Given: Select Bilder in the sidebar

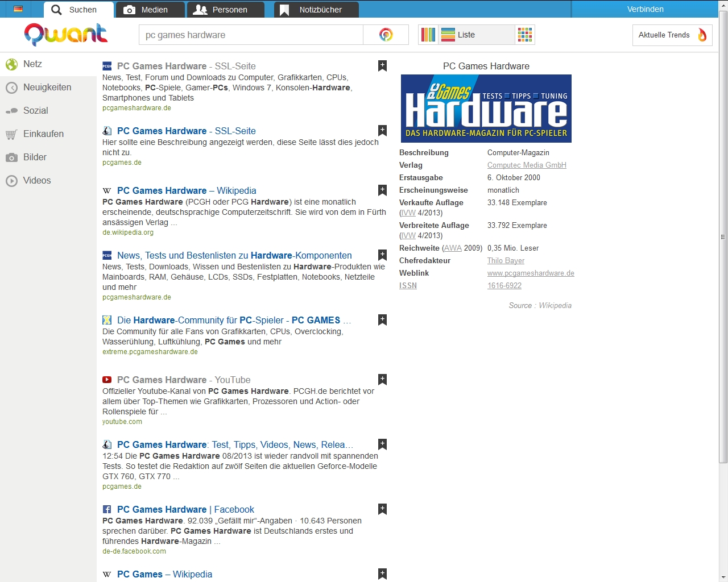Looking at the screenshot, I should [x=48, y=157].
